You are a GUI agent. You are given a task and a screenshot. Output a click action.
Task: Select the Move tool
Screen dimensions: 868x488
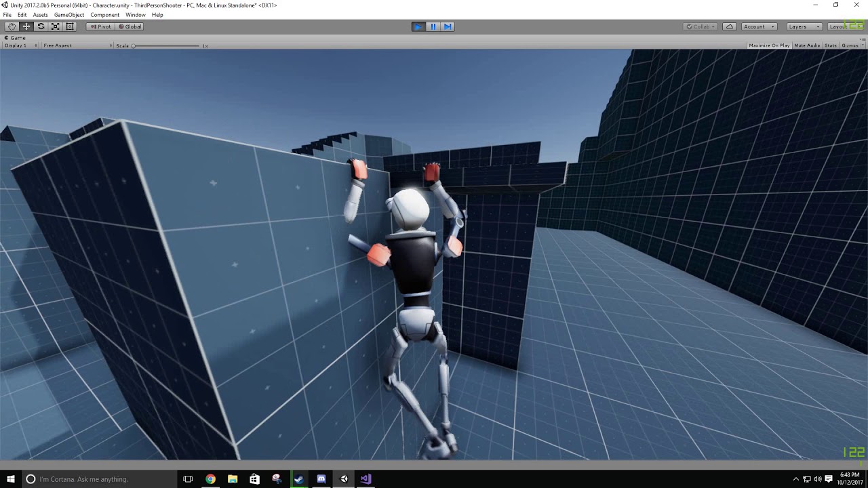click(x=26, y=26)
